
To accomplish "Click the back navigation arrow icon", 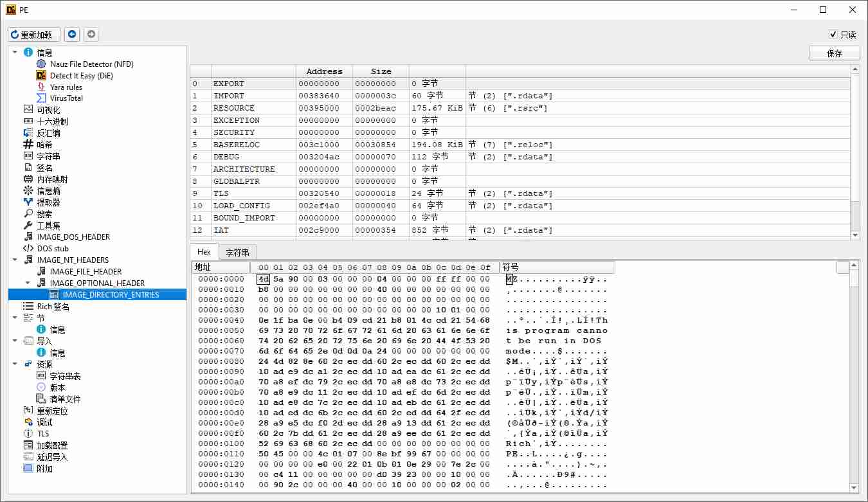I will [72, 35].
